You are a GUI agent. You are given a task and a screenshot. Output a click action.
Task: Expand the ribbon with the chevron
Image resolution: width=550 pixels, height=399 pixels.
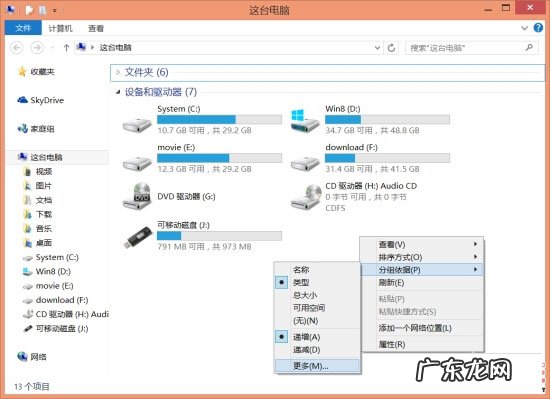[524, 28]
